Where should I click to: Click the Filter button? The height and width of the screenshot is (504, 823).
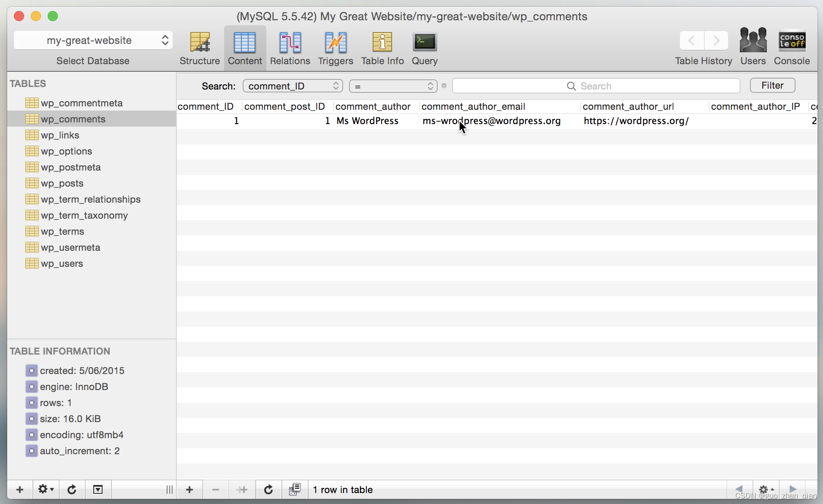coord(772,85)
